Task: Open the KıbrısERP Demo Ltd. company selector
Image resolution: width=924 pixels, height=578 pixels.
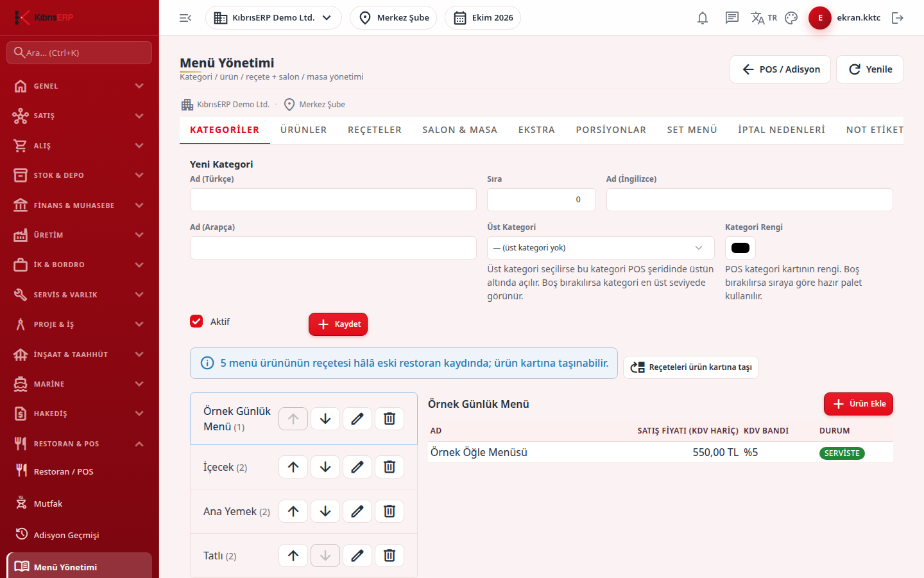Action: 273,18
